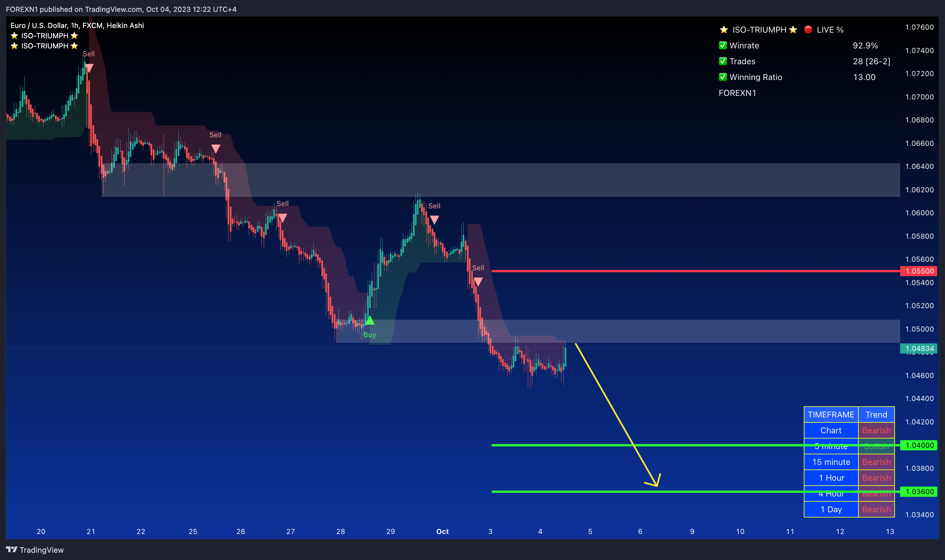The height and width of the screenshot is (560, 945).
Task: Click the TradingView logo at bottom left
Action: (35, 550)
